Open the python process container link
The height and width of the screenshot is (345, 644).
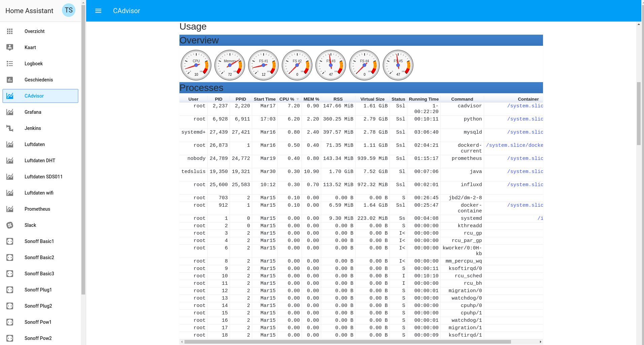tap(525, 119)
